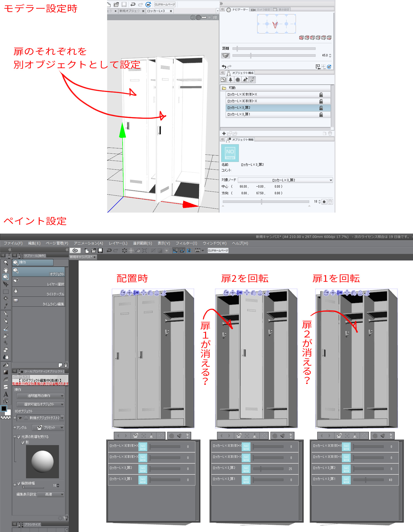Select the Fill bucket tool
413x532 pixels.
click(x=6, y=365)
